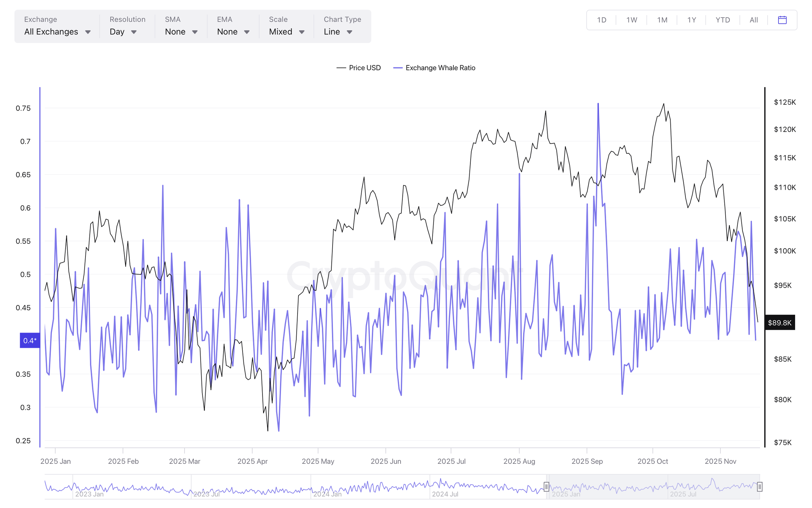The height and width of the screenshot is (508, 812).
Task: Open the calendar date picker icon
Action: [782, 20]
